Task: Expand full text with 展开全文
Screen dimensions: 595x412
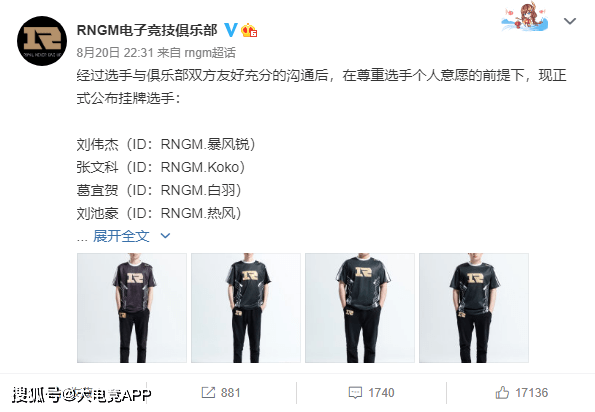Action: [x=121, y=236]
